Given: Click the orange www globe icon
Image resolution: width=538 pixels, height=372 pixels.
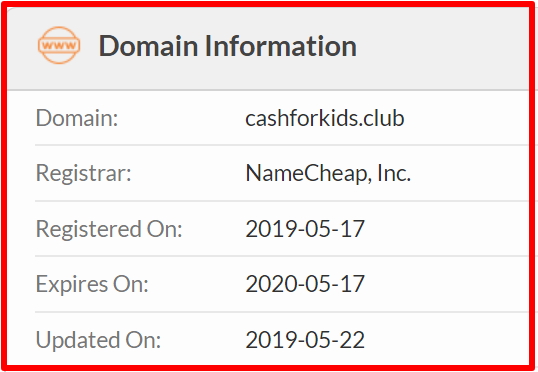Looking at the screenshot, I should (x=59, y=45).
